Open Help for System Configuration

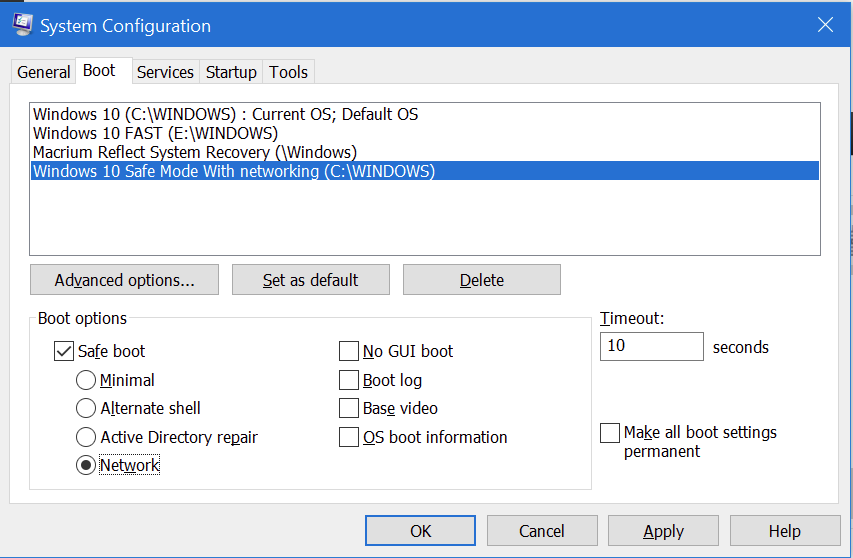(x=785, y=531)
